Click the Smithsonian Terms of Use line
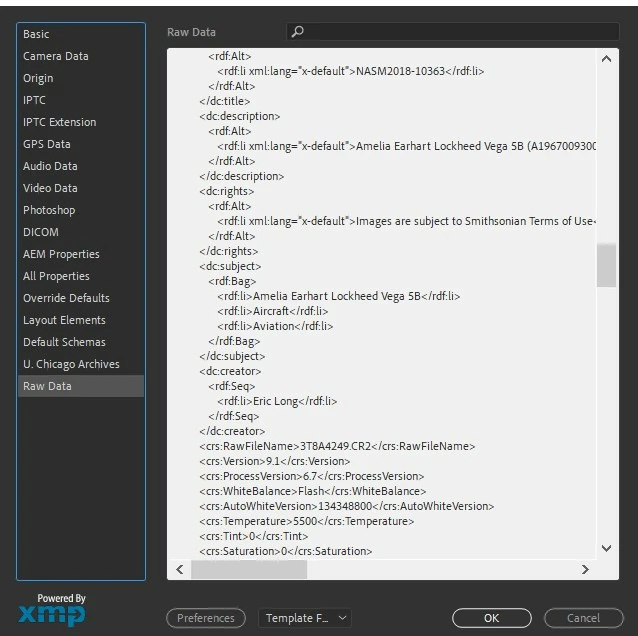Image resolution: width=638 pixels, height=636 pixels. coord(406,221)
